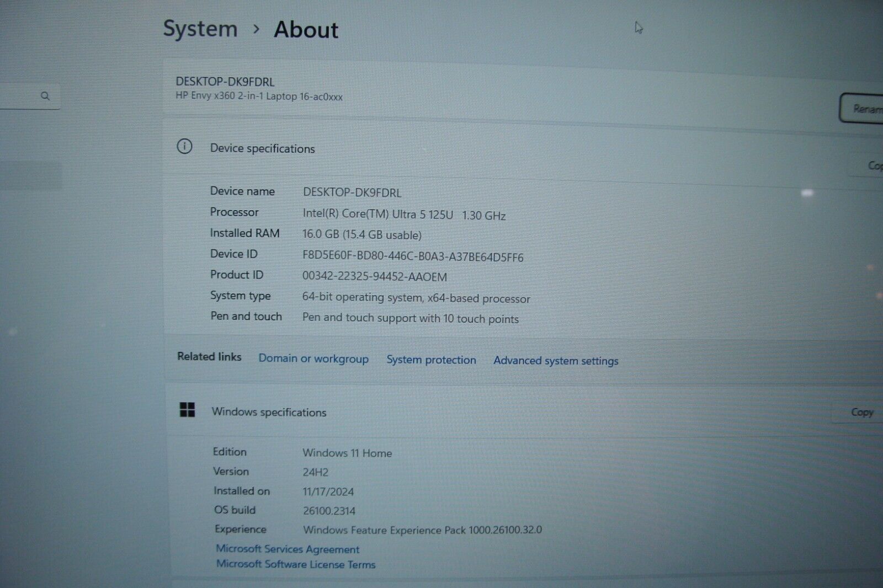Click the OS build number 26100.2314
Viewport: 883px width, 588px height.
coord(329,511)
